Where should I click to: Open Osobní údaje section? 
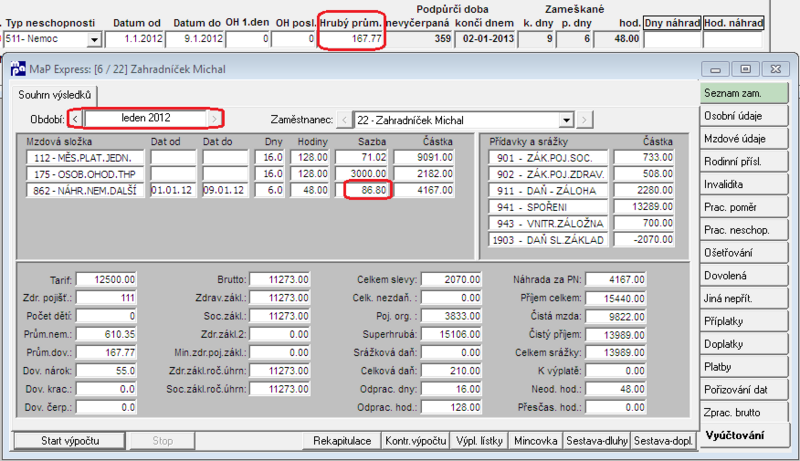point(744,116)
